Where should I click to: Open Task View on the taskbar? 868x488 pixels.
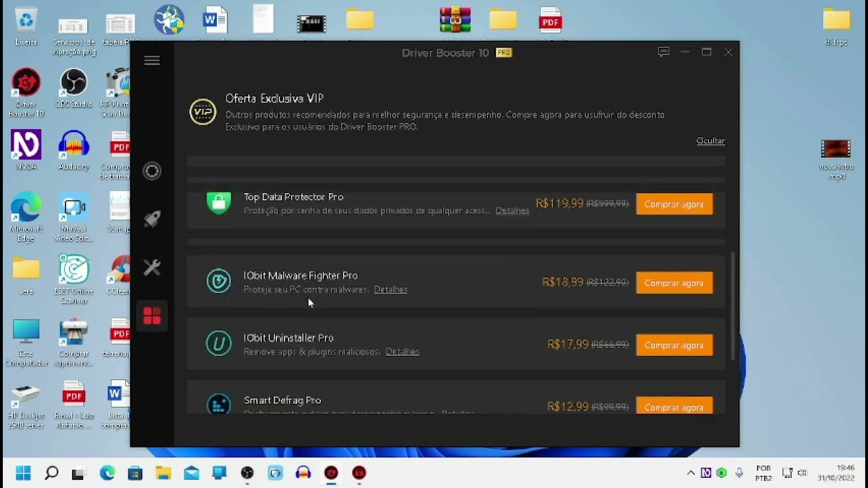pyautogui.click(x=78, y=473)
